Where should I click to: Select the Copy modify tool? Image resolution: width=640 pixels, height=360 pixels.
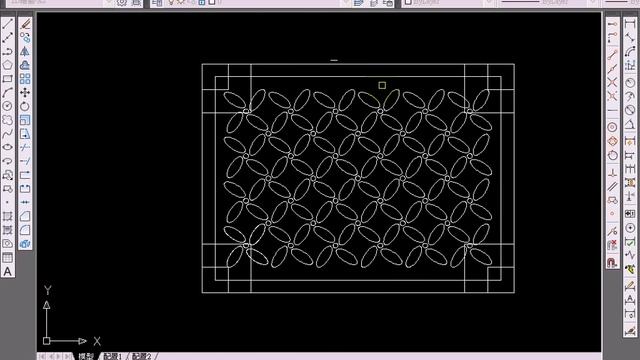[25, 38]
